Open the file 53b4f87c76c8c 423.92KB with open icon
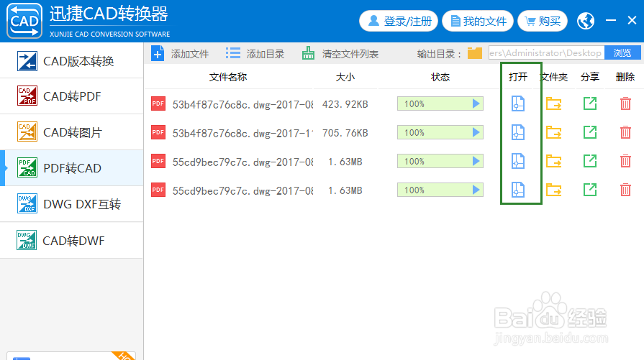This screenshot has height=360, width=644. [517, 103]
